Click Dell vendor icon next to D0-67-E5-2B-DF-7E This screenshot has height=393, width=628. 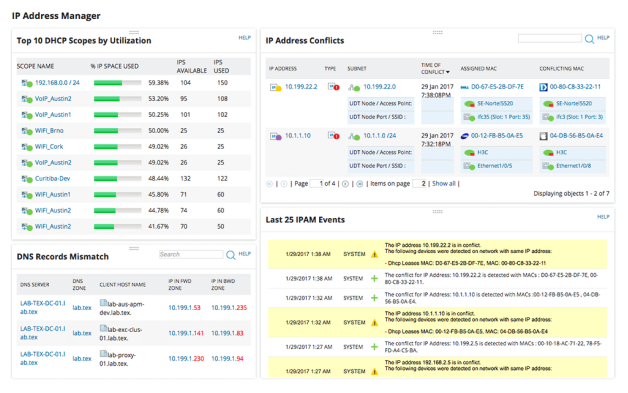tap(465, 87)
